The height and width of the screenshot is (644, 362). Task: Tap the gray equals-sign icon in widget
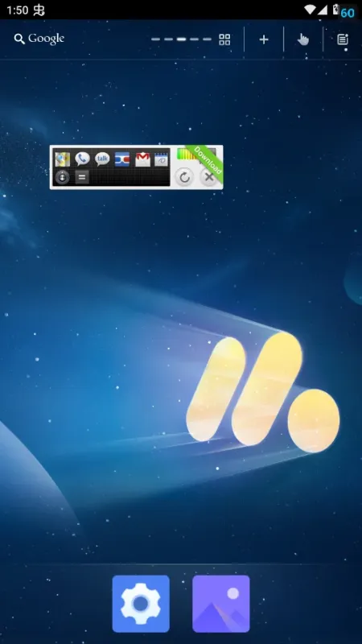82,177
